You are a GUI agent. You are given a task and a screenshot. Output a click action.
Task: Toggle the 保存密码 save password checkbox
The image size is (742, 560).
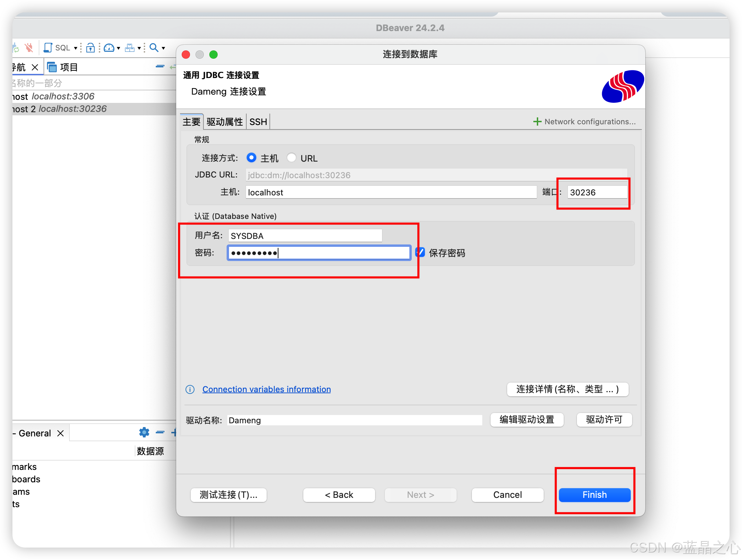(x=420, y=252)
